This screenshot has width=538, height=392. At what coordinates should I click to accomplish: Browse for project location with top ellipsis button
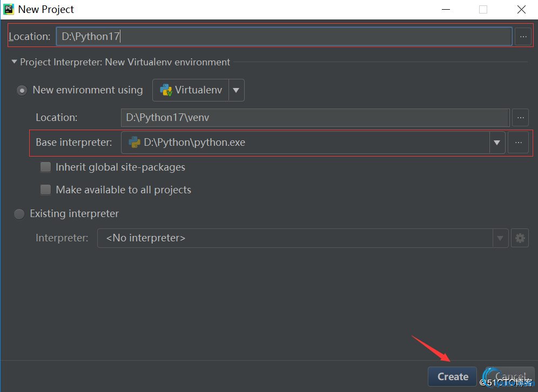pyautogui.click(x=522, y=36)
